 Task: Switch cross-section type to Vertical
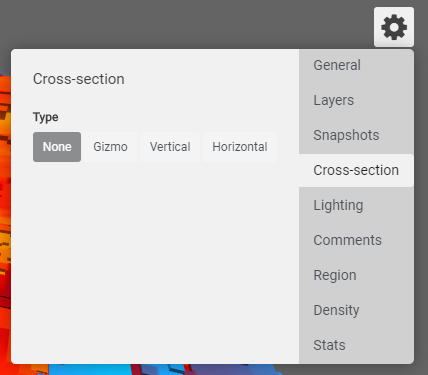pos(170,147)
